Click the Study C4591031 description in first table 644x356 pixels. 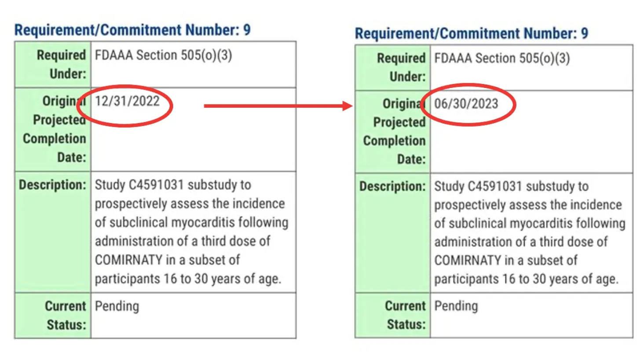point(191,232)
